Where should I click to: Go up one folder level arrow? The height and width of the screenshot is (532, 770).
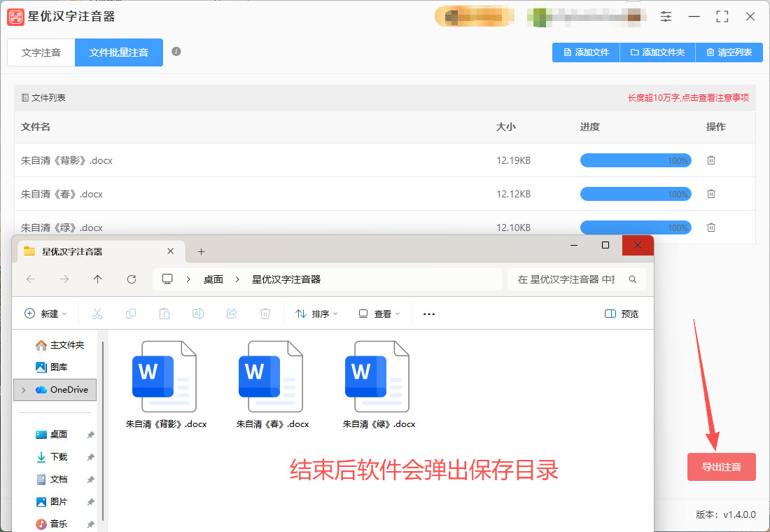(x=98, y=279)
